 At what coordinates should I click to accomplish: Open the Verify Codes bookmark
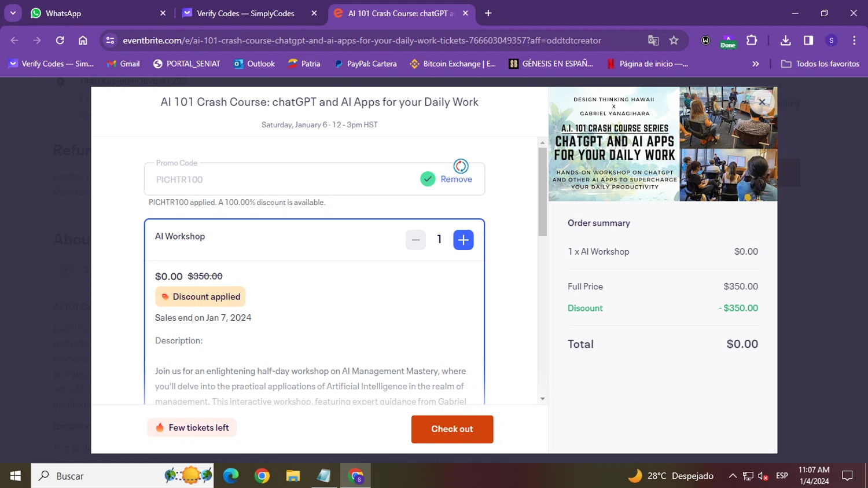(x=51, y=64)
